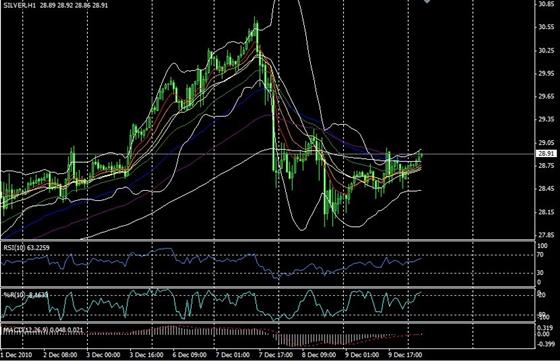Image resolution: width=560 pixels, height=361 pixels.
Task: Click the 30.85 value on price scale
Action: (x=546, y=4)
